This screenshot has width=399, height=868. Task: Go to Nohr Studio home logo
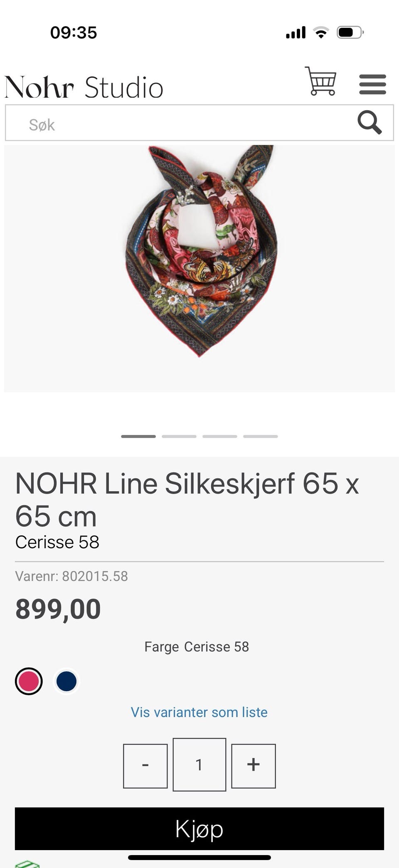point(84,87)
